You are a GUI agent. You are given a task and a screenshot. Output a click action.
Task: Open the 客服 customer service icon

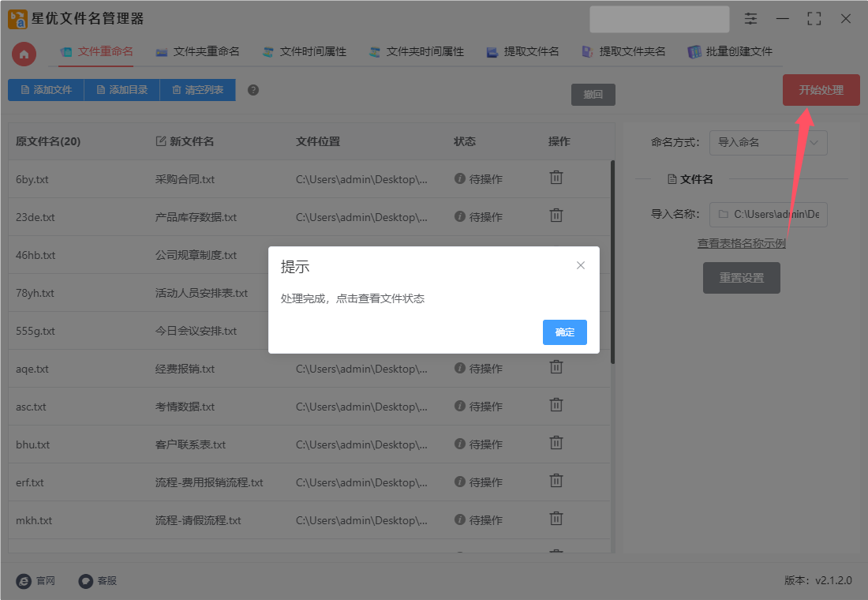[85, 580]
